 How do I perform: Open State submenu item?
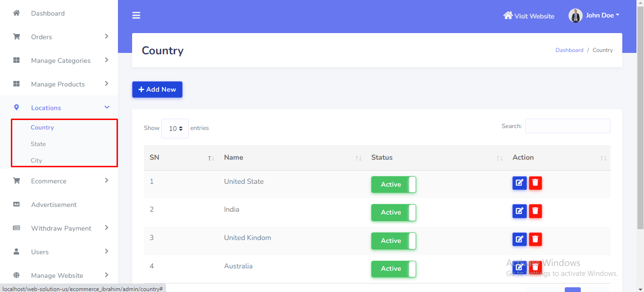38,144
